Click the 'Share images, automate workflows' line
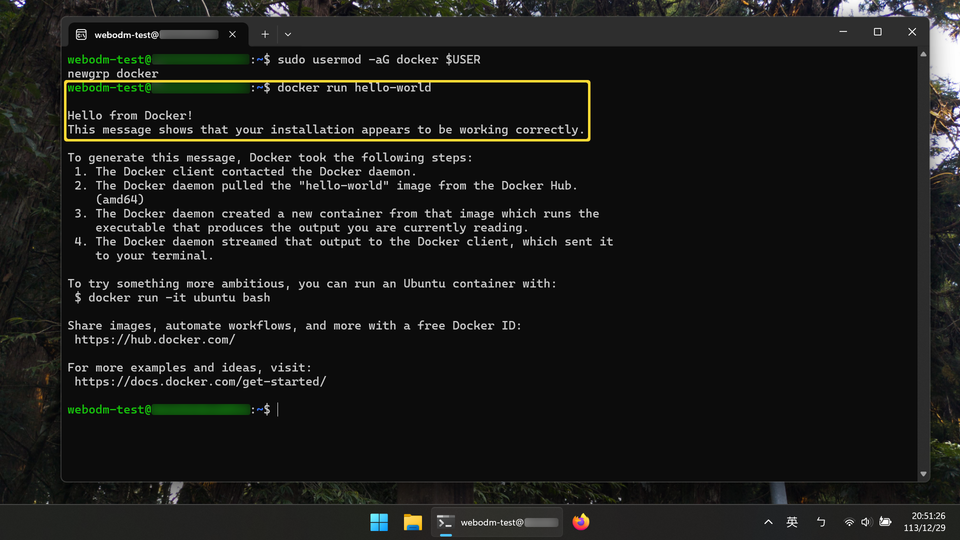Viewport: 960px width, 540px height. tap(294, 326)
